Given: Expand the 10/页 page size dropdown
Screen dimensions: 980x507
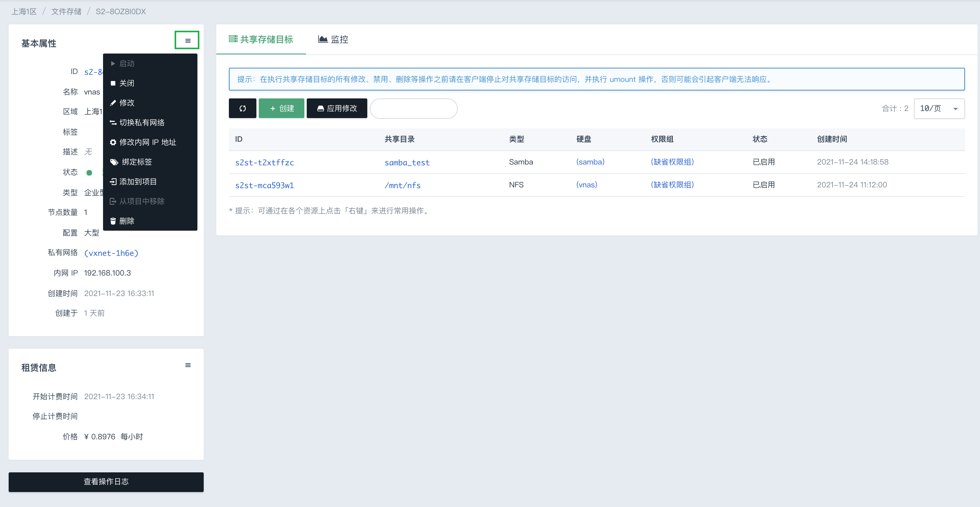Looking at the screenshot, I should (x=939, y=109).
